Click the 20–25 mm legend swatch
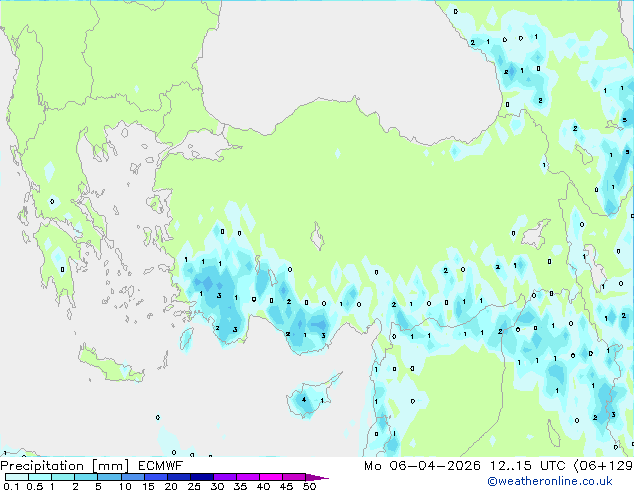Screen dimensions: 634x490 [178, 477]
